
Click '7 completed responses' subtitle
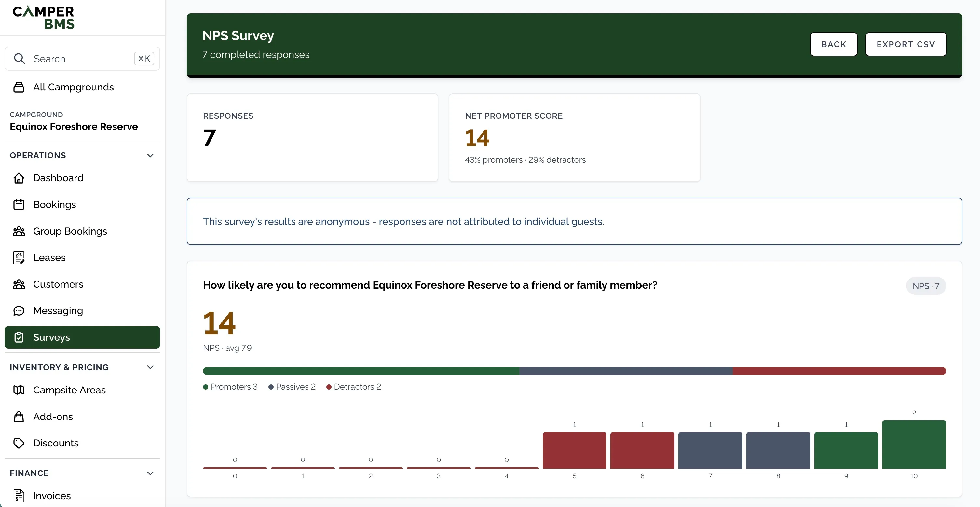point(256,54)
